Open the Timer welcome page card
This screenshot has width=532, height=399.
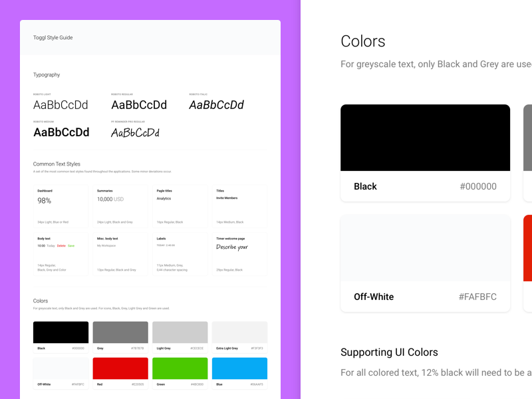coord(239,254)
